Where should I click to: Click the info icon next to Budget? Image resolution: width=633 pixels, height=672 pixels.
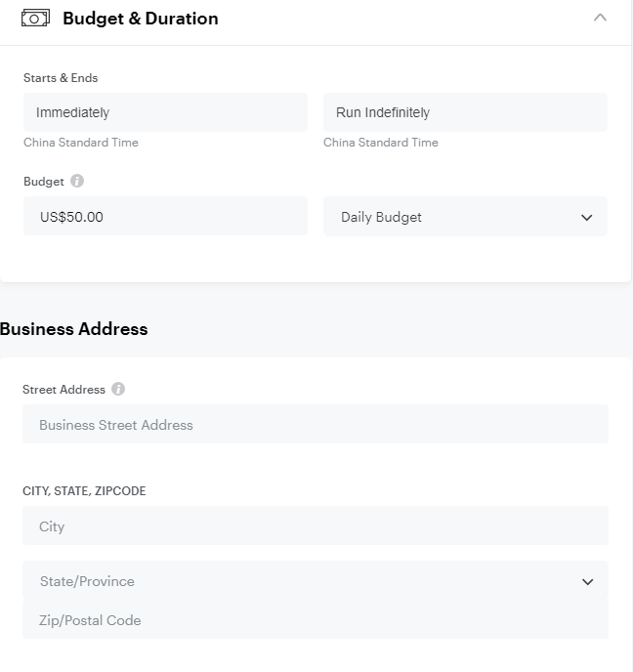(x=77, y=181)
